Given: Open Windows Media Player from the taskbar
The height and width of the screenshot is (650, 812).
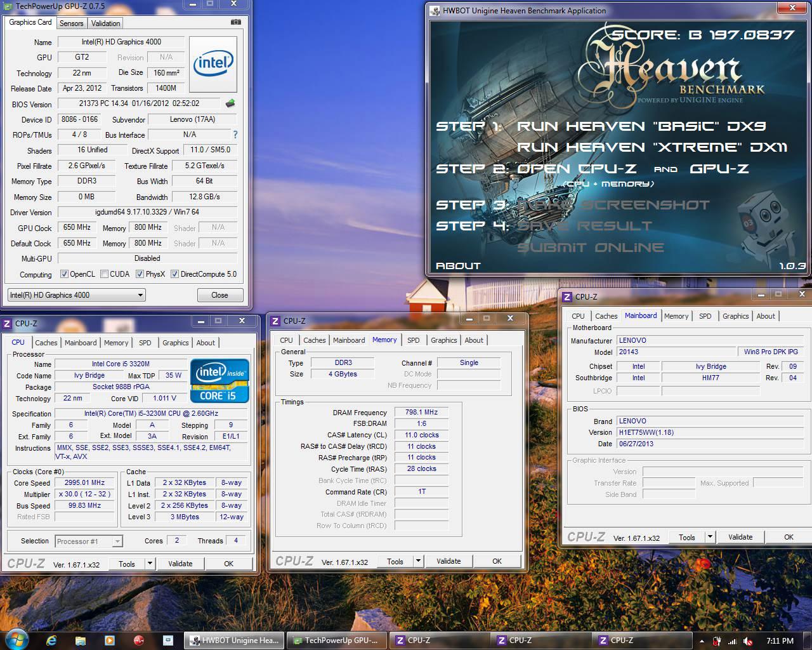Looking at the screenshot, I should 110,640.
